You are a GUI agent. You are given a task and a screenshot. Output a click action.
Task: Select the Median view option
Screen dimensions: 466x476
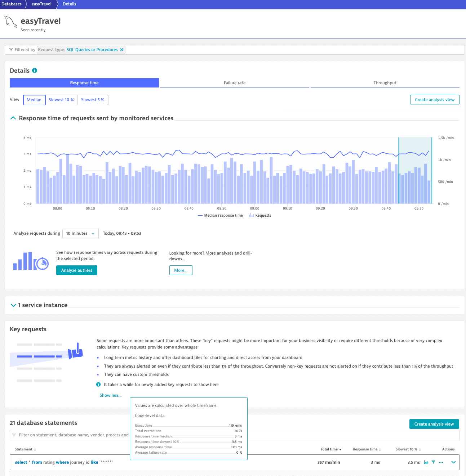(x=34, y=100)
